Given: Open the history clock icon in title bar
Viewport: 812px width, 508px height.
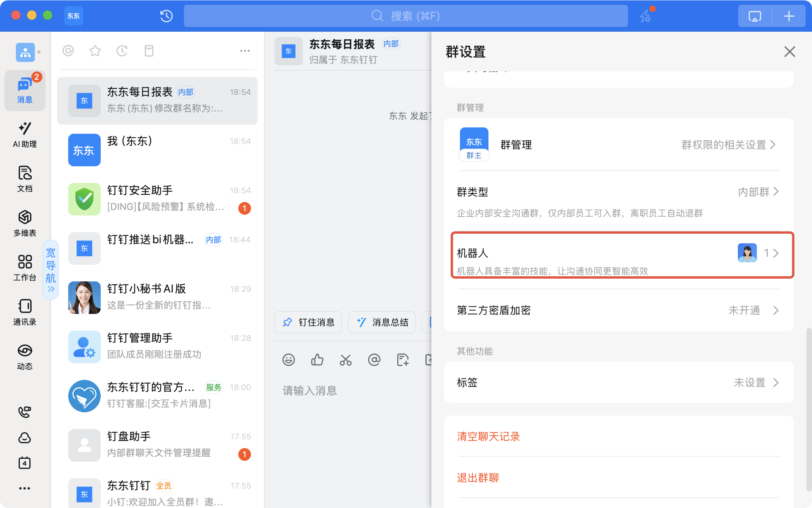Looking at the screenshot, I should tap(166, 16).
